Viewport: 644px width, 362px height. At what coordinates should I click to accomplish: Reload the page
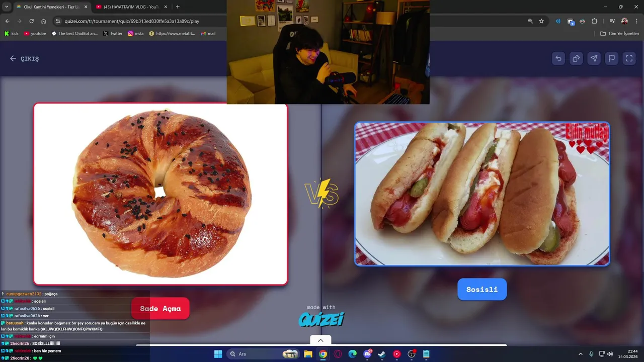point(31,21)
